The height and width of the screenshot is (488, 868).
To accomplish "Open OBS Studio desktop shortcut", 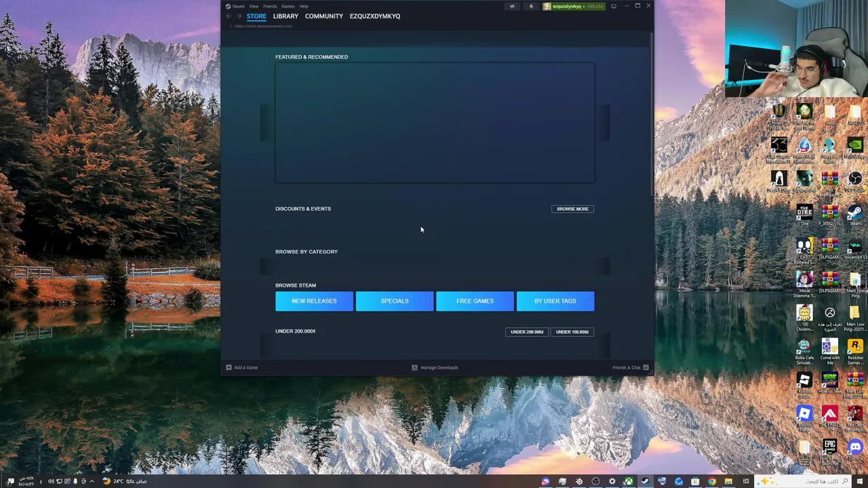I will tap(855, 182).
